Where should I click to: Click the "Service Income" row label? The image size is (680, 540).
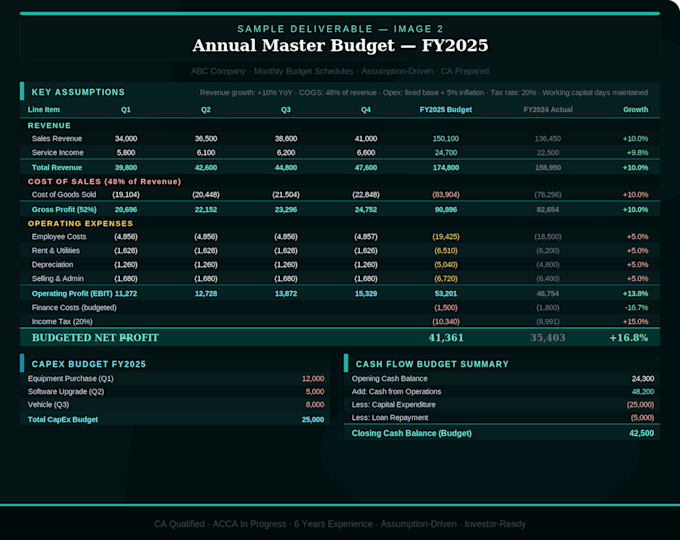58,153
